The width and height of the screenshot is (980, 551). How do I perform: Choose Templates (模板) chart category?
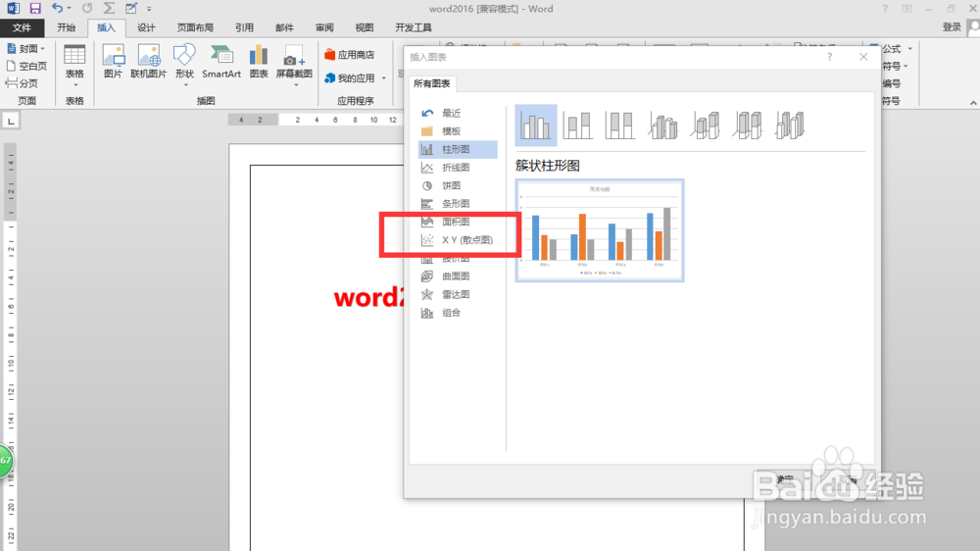(x=458, y=131)
